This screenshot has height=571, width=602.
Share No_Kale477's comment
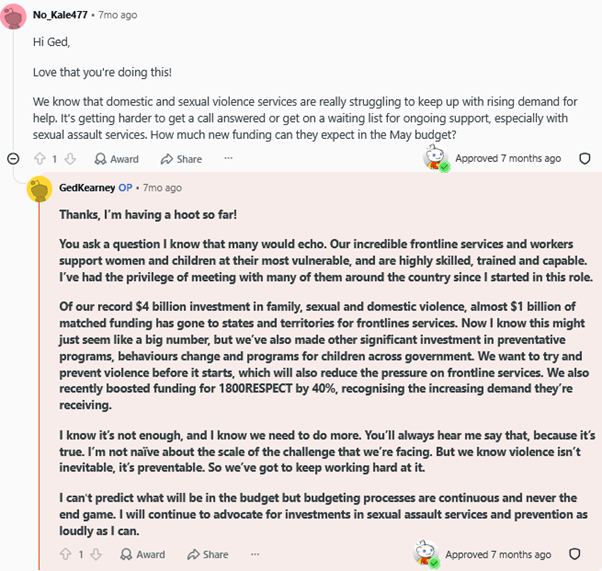(x=181, y=159)
